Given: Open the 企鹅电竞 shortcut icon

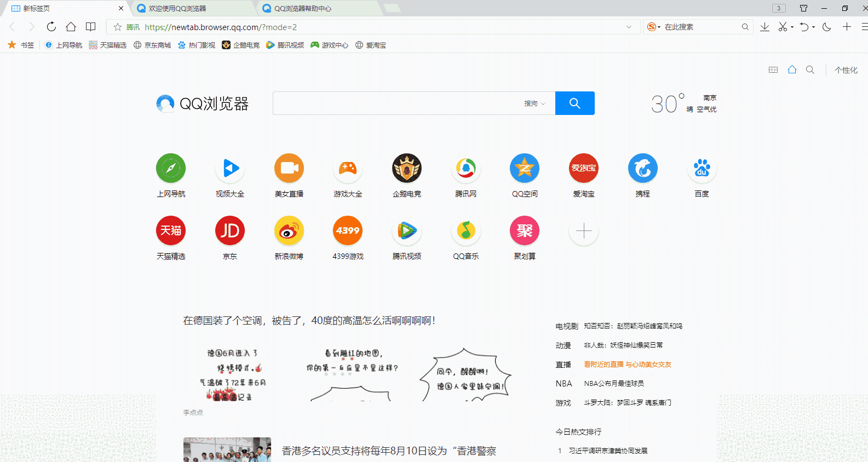Looking at the screenshot, I should coord(406,168).
